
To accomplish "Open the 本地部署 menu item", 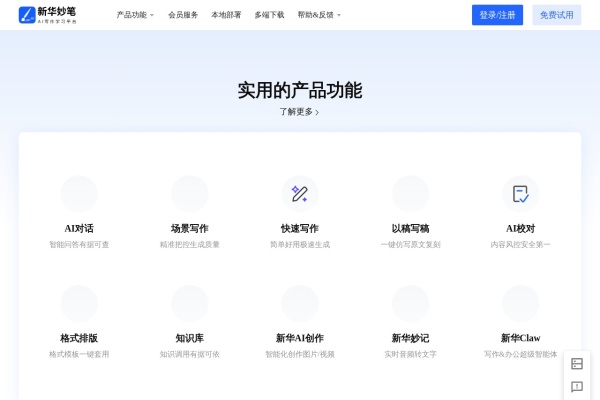I will tap(226, 15).
